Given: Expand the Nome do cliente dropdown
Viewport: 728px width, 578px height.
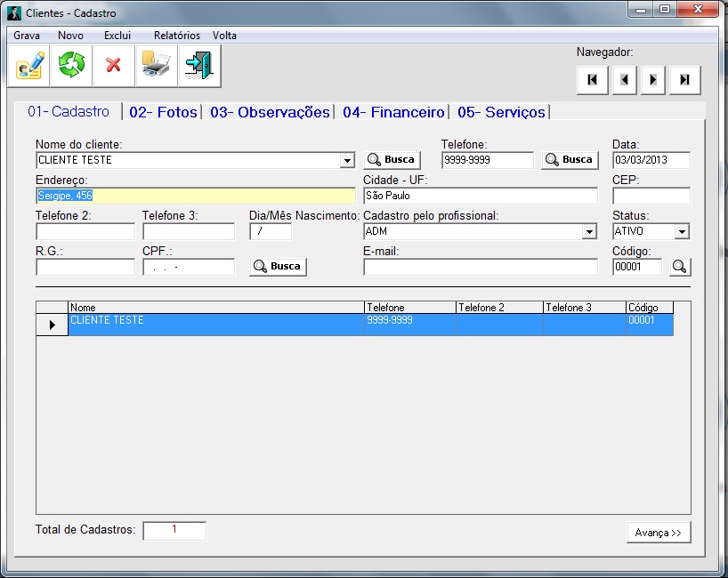Looking at the screenshot, I should (347, 161).
